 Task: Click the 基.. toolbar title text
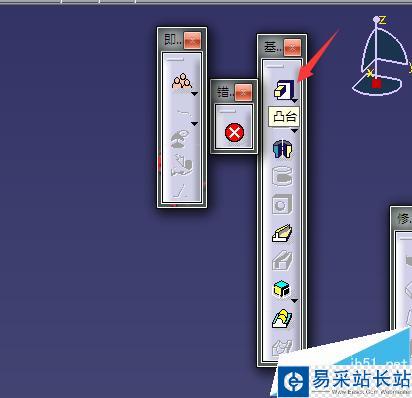click(272, 48)
